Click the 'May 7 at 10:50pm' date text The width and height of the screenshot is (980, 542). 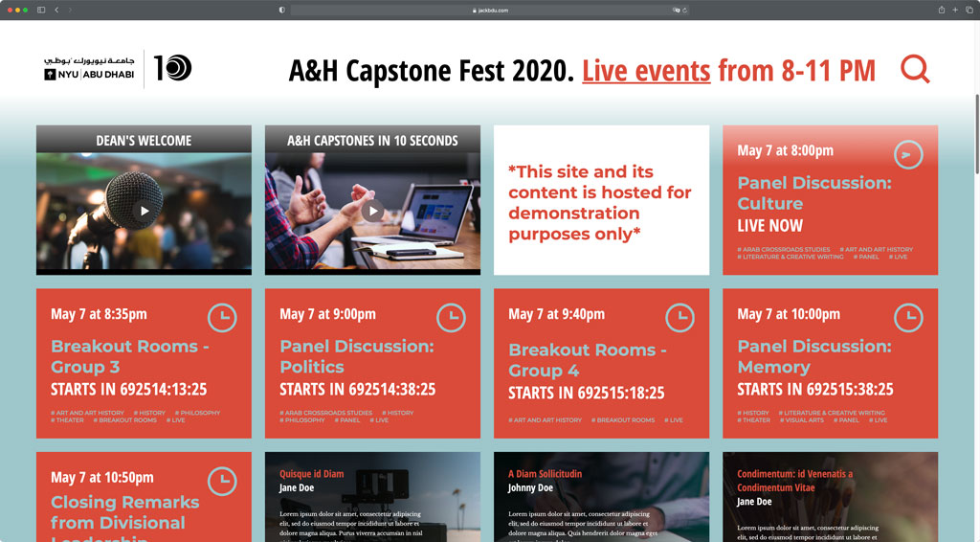[101, 478]
